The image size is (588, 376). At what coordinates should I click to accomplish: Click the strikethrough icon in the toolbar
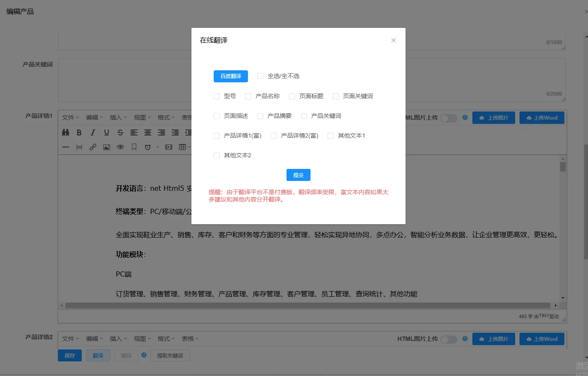pos(120,132)
